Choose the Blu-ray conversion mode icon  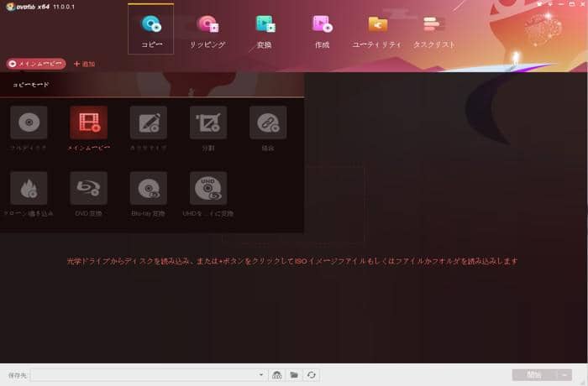click(x=148, y=189)
